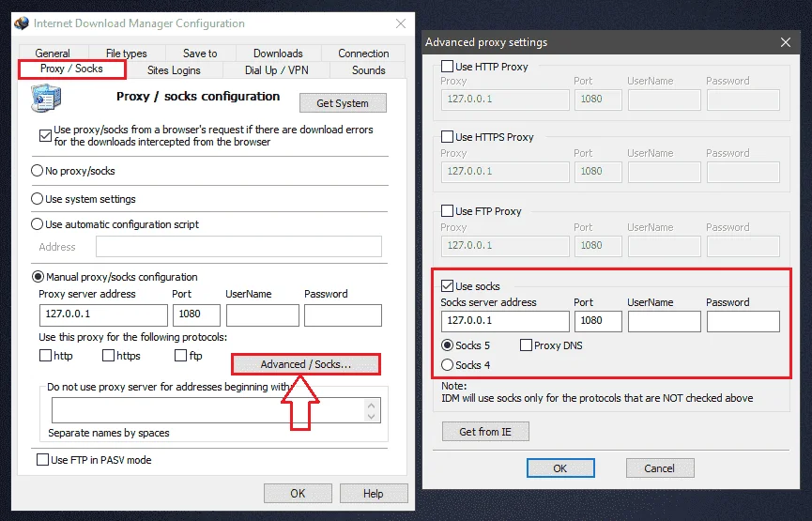Enable the Use FTP Proxy checkbox
Screen dimensions: 812x521
(447, 211)
